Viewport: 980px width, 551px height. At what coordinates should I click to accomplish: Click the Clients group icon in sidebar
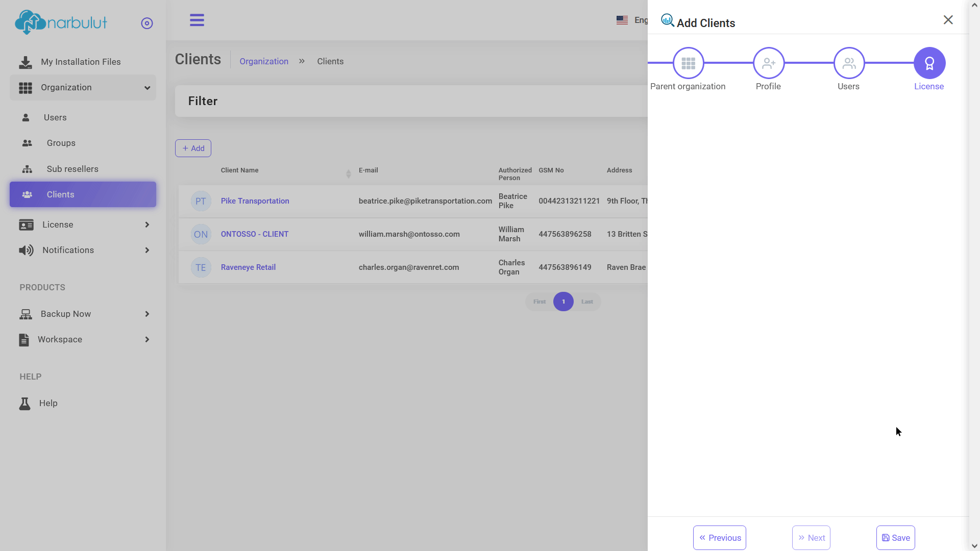[27, 194]
